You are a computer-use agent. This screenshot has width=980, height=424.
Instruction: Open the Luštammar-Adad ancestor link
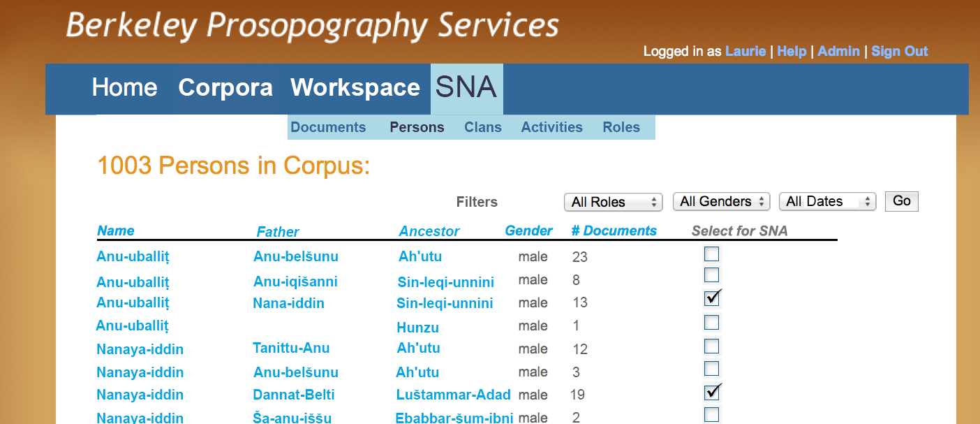[x=453, y=395]
